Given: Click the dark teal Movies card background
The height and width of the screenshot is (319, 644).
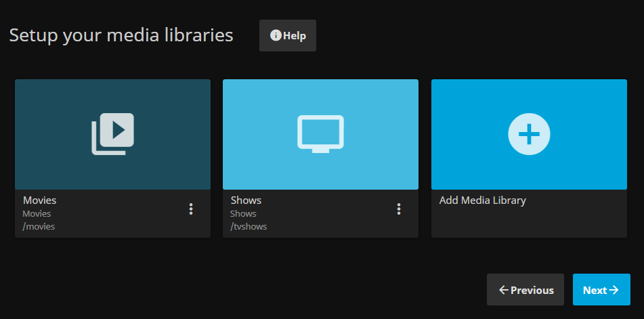Looking at the screenshot, I should tap(47, 102).
